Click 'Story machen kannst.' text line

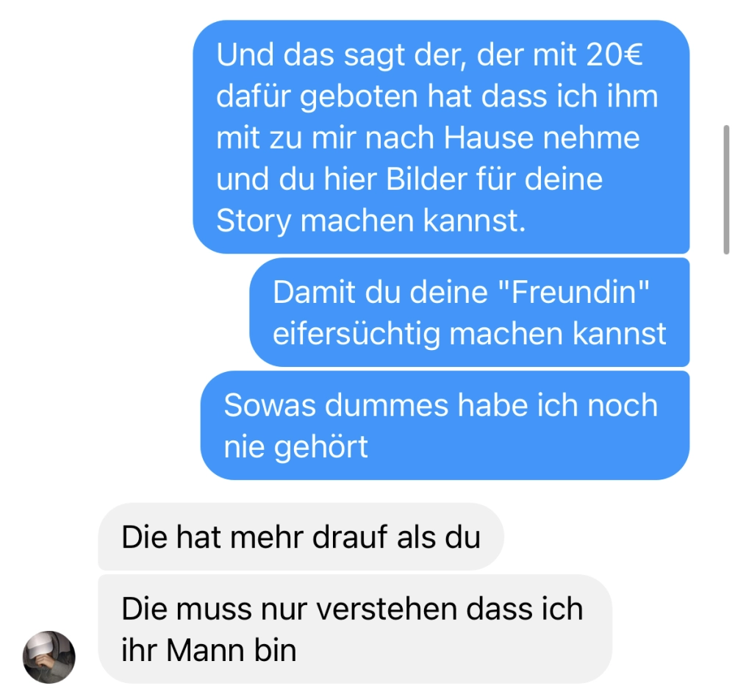[x=370, y=221]
